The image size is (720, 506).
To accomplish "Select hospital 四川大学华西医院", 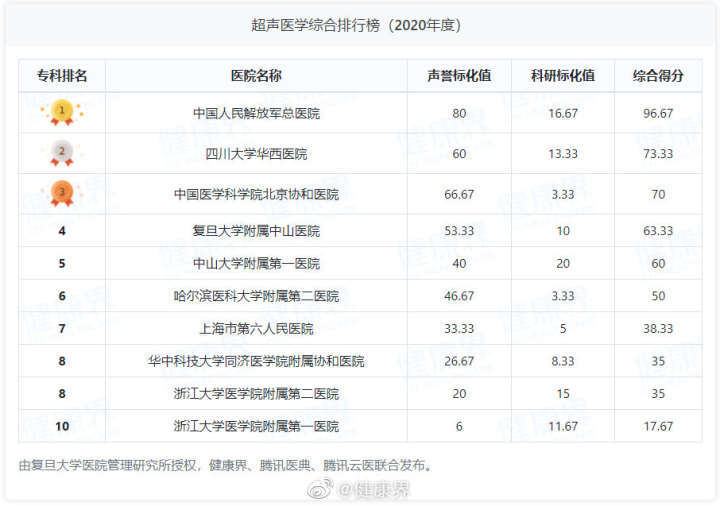I will pos(256,153).
